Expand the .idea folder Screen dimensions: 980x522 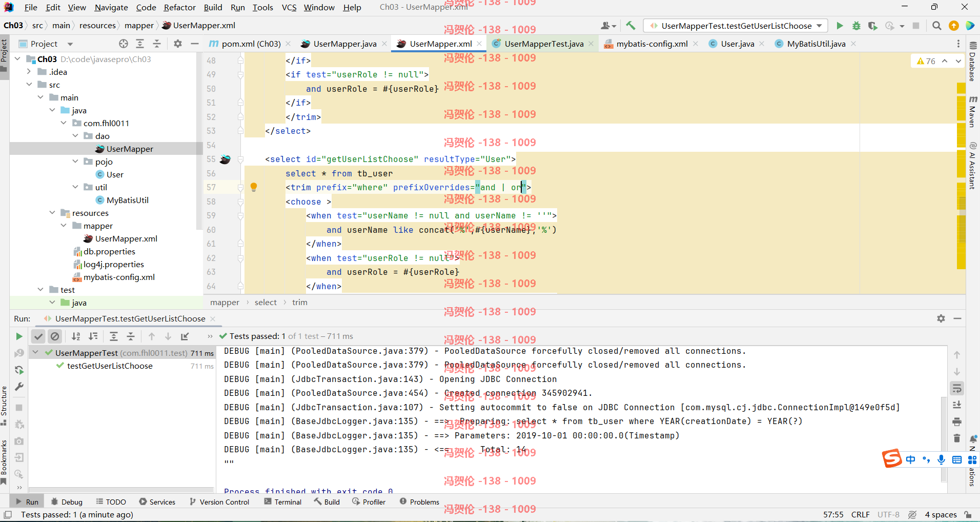29,72
